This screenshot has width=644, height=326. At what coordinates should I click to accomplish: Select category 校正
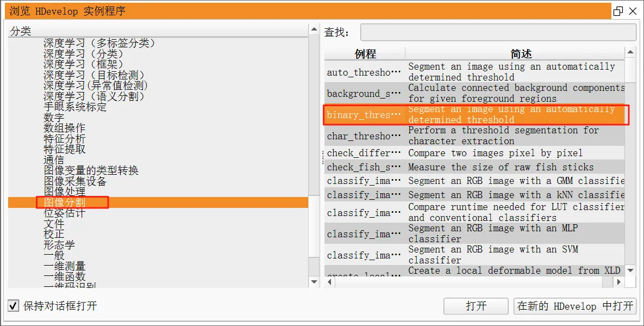54,235
